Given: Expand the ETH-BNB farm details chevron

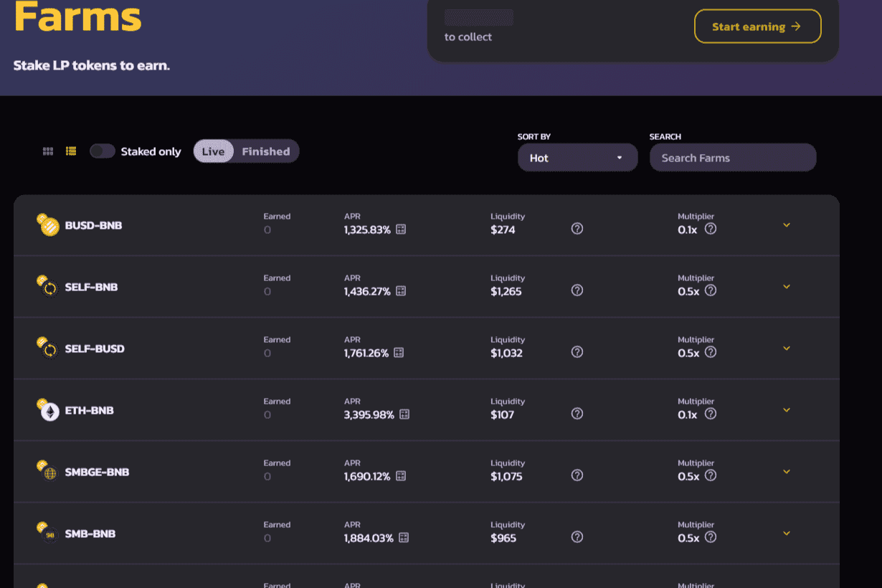Looking at the screenshot, I should (x=787, y=410).
